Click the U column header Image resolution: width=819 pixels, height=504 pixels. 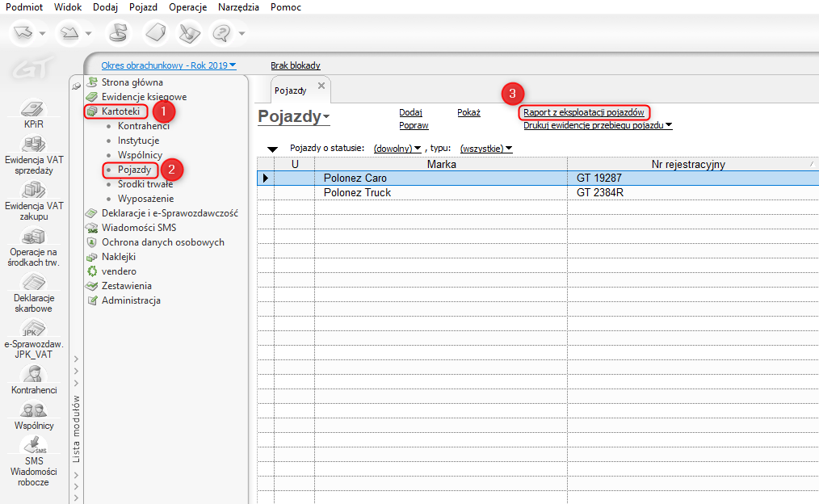[x=295, y=164]
